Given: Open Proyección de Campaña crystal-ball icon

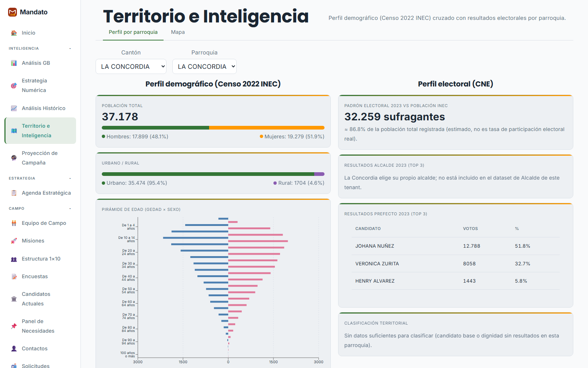Looking at the screenshot, I should tap(14, 158).
